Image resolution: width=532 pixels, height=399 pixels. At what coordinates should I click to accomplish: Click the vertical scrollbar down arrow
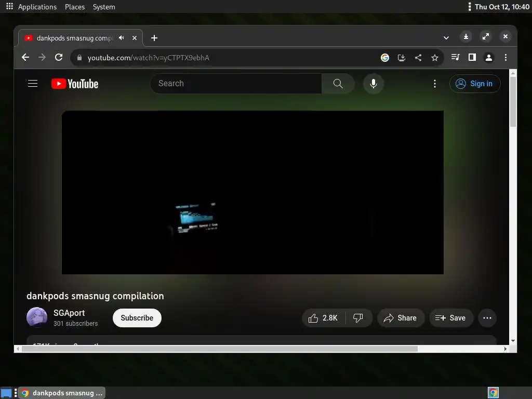pos(513,341)
